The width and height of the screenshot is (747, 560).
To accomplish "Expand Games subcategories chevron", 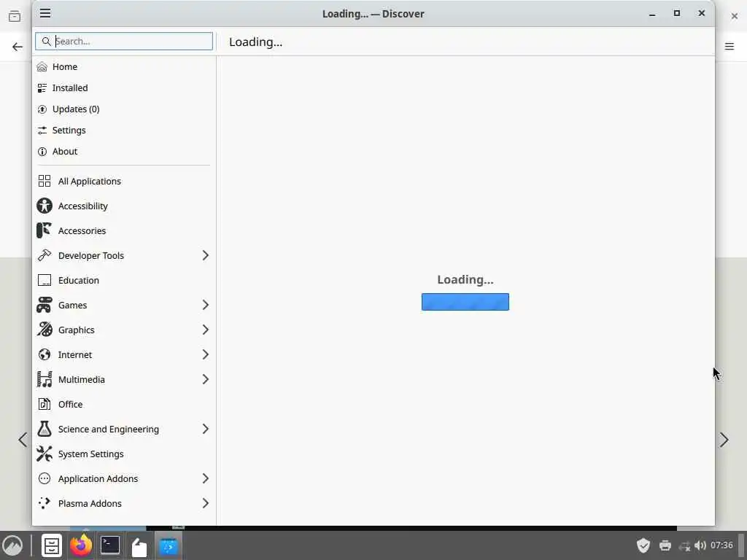I will tap(205, 305).
